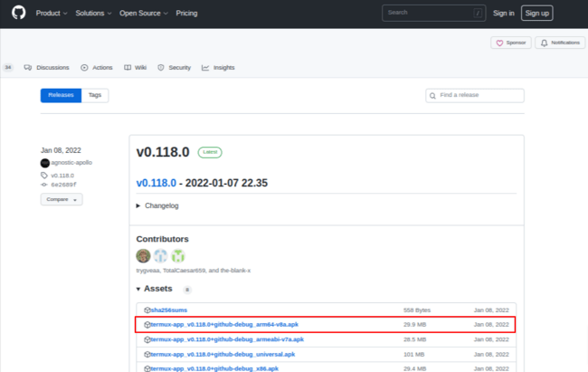The width and height of the screenshot is (588, 372).
Task: Open the Security tab
Action: (174, 68)
